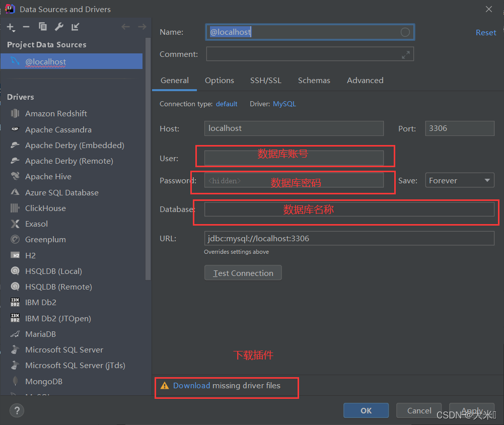
Task: Click the drivers list vertical scrollbar
Action: tap(148, 159)
